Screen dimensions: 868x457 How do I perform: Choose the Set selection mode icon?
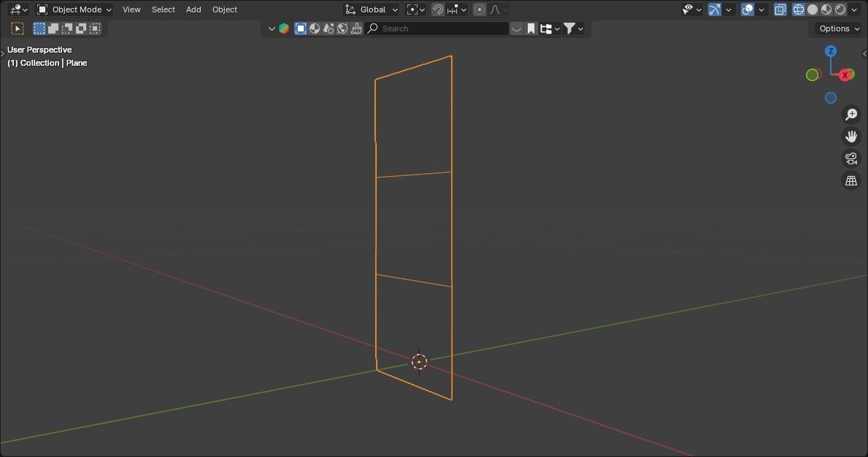(x=39, y=28)
